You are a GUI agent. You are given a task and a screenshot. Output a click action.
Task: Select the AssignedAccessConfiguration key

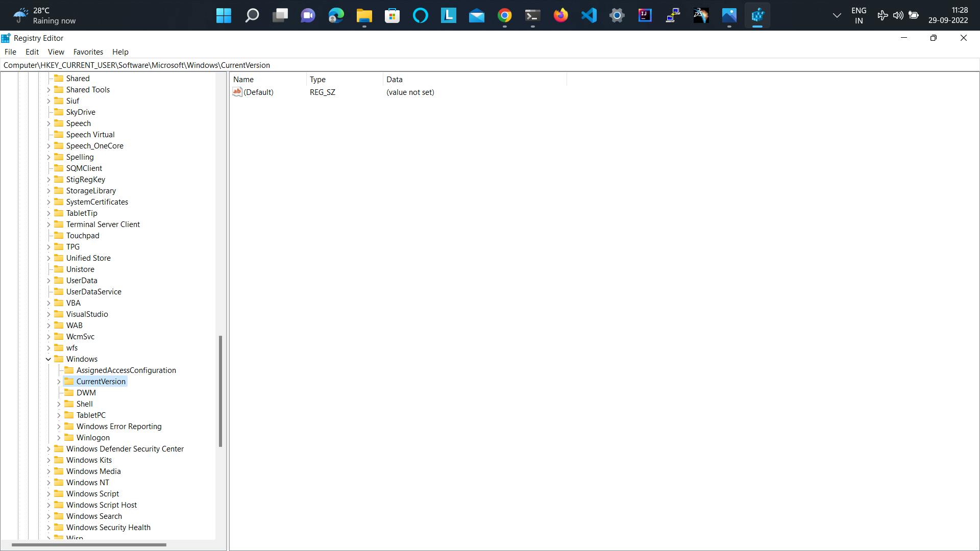126,370
